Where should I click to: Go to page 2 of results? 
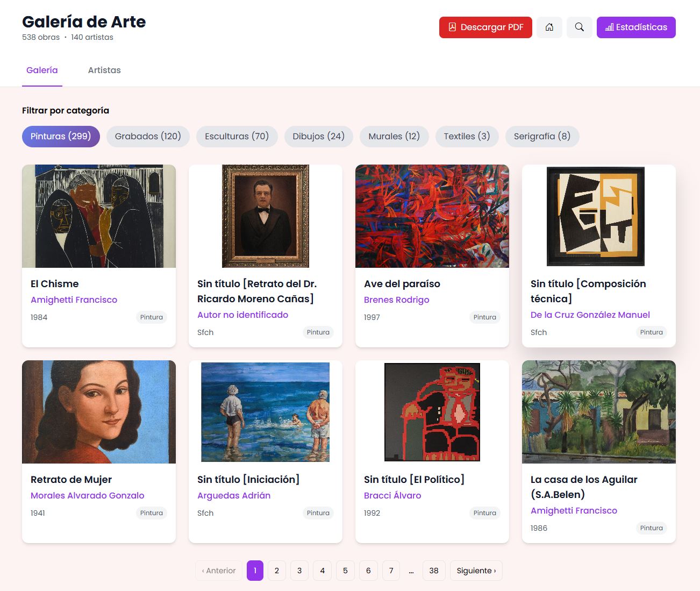(276, 571)
